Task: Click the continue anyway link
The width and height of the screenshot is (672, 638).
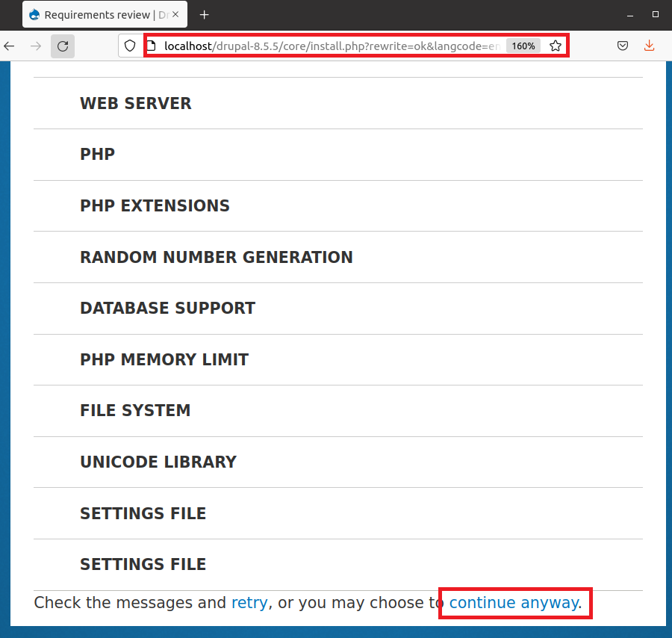Action: [513, 602]
